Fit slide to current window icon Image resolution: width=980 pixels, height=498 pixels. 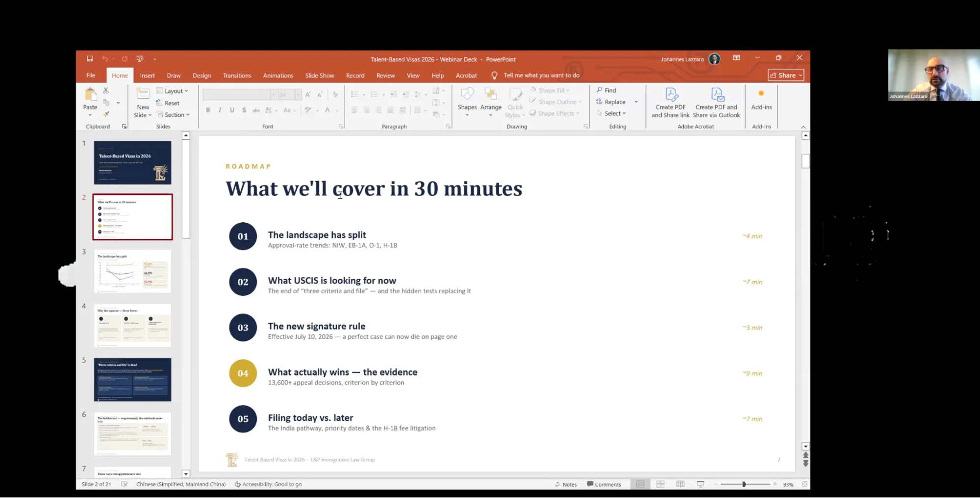[x=804, y=484]
